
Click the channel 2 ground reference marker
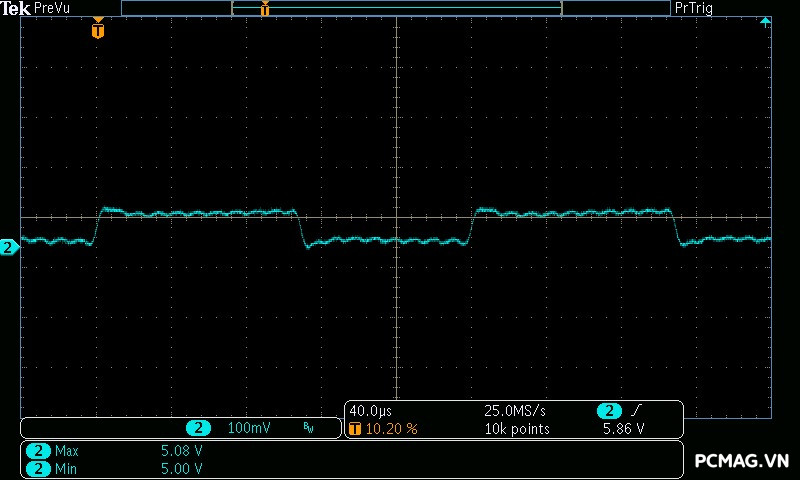coord(9,247)
